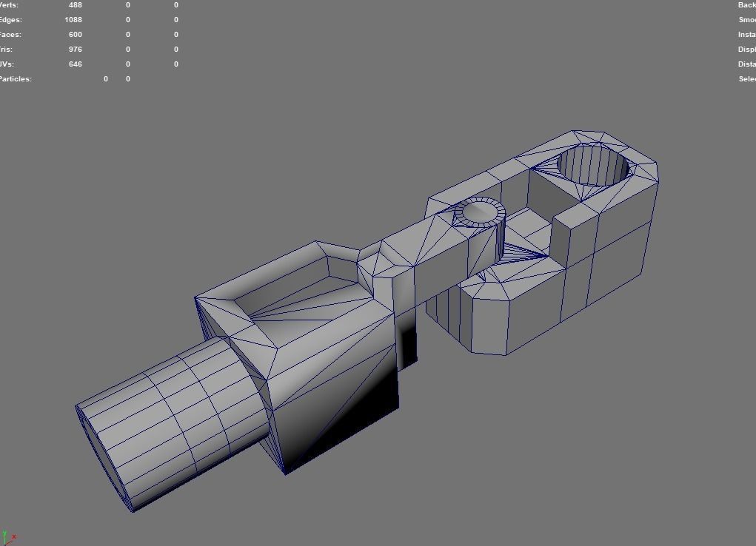Click the truncated Instance HUD label

747,35
